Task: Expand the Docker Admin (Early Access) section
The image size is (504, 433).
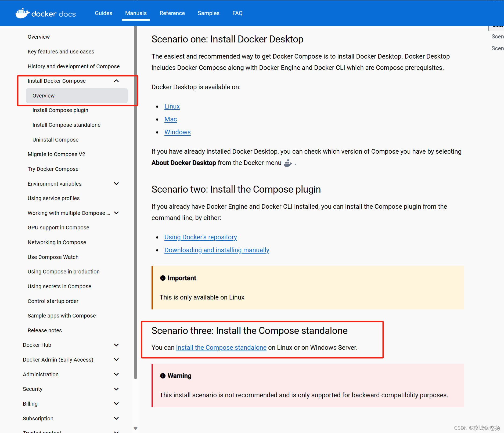Action: pos(116,359)
